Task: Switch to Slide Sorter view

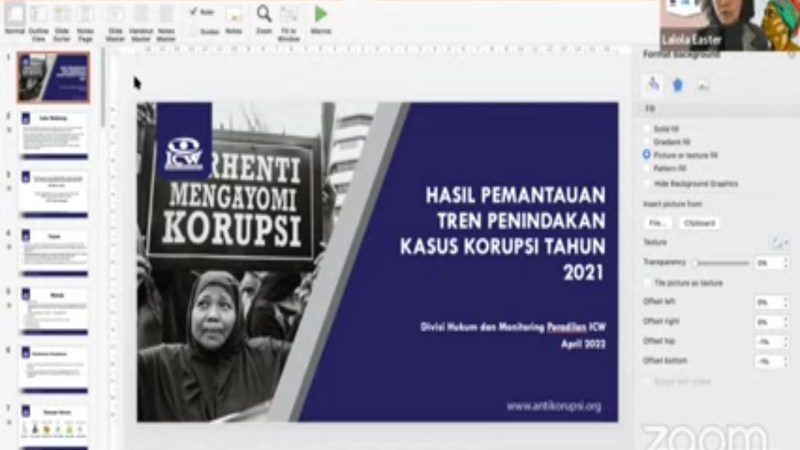Action: coord(62,17)
